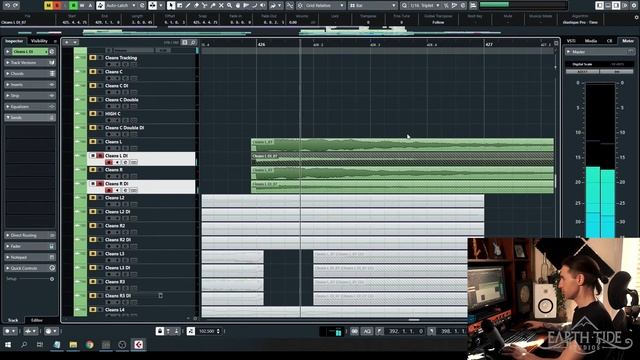Select the Range Selection tool
This screenshot has height=360, width=640.
[x=180, y=5]
